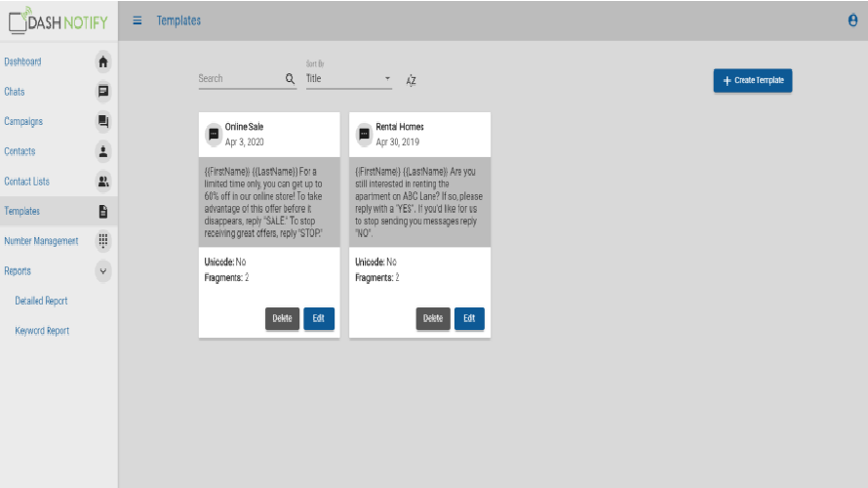Open Chats from the sidebar
868x488 pixels.
point(15,92)
